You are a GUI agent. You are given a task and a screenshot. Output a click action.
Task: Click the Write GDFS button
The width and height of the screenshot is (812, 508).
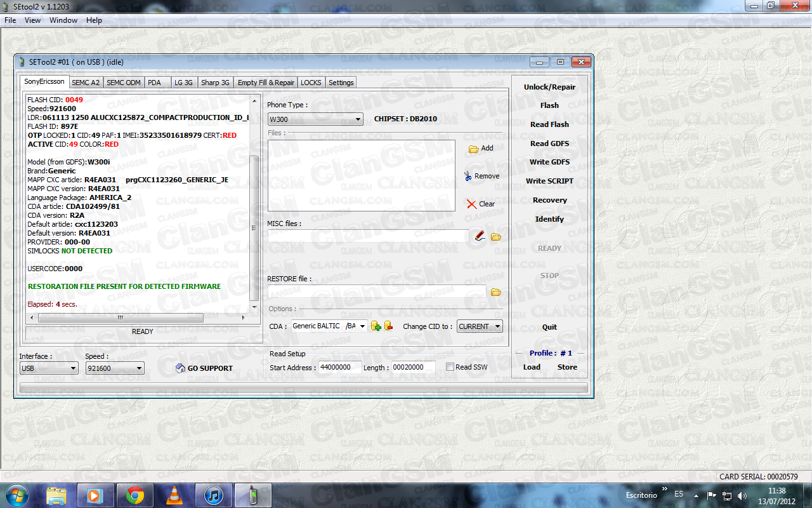[x=549, y=162]
